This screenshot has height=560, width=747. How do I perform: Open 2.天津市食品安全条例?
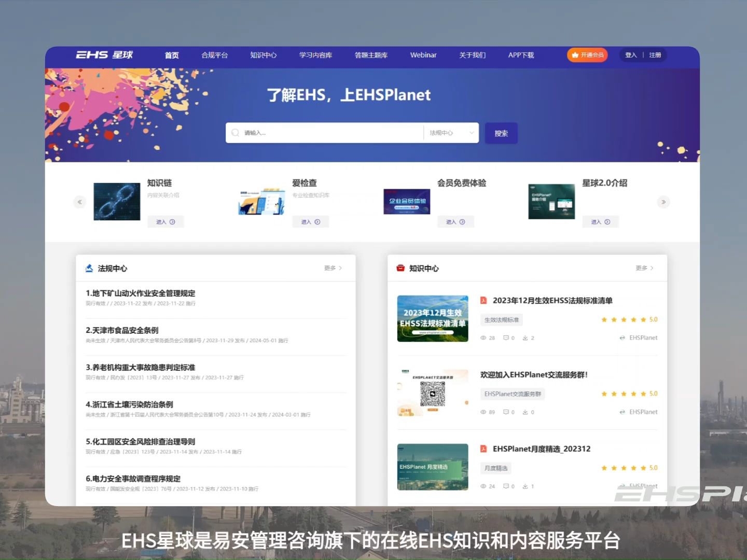pyautogui.click(x=122, y=330)
